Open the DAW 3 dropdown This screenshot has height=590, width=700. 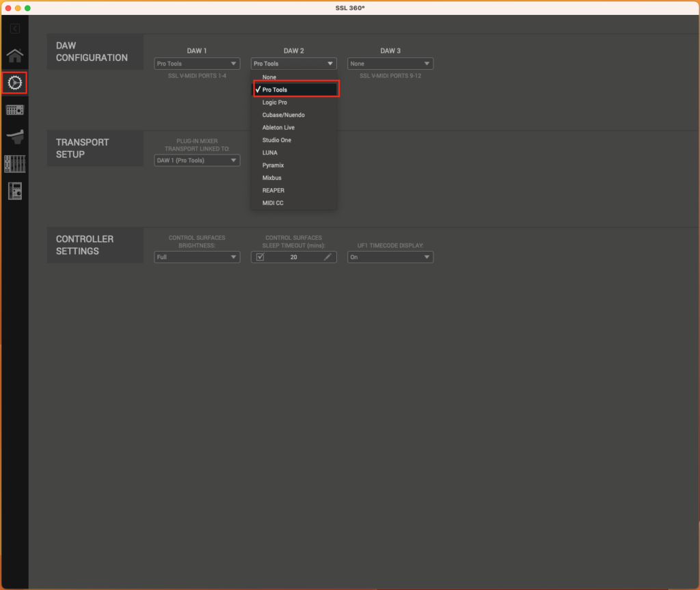click(390, 64)
